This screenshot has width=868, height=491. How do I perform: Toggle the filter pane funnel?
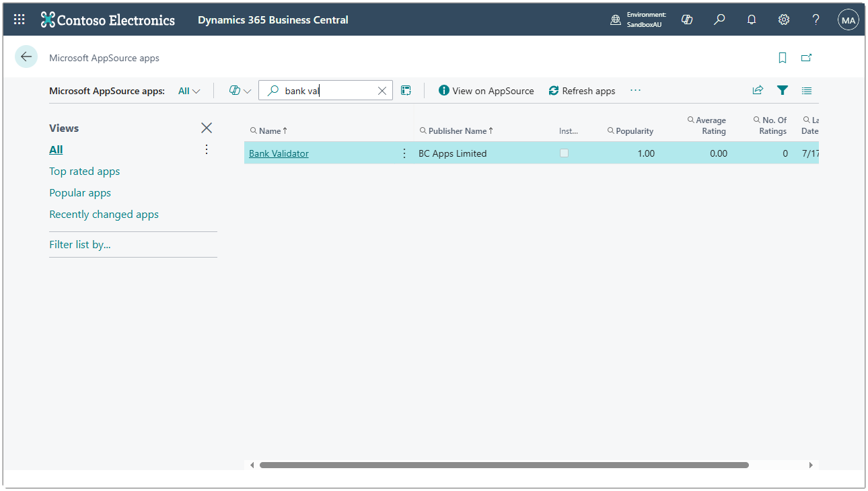783,90
